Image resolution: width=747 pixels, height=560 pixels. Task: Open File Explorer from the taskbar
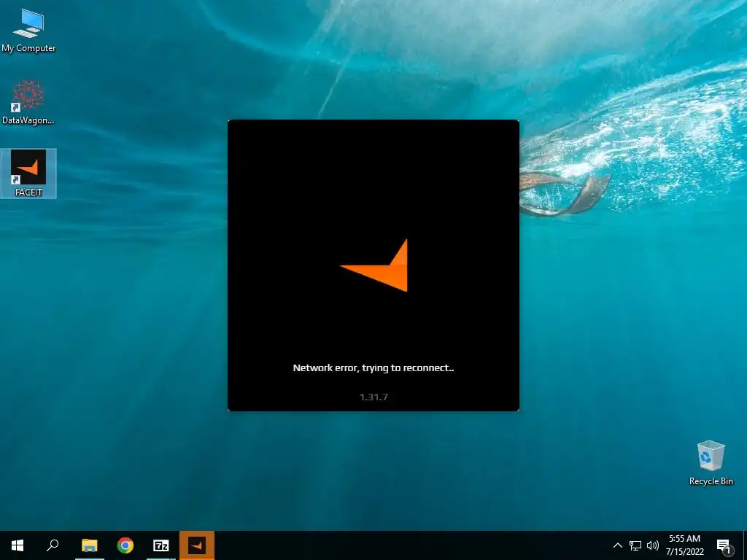coord(90,545)
